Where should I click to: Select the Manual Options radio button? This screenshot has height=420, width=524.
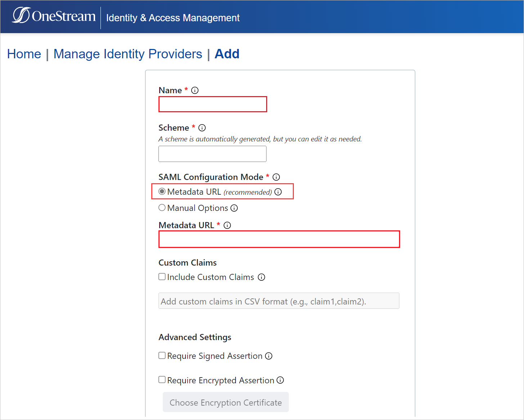click(x=162, y=208)
